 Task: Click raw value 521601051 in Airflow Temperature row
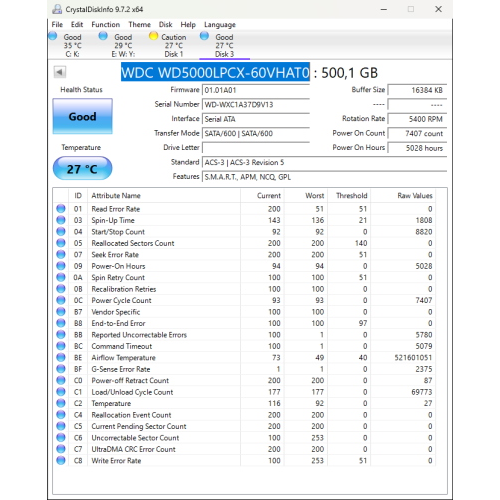pyautogui.click(x=413, y=357)
